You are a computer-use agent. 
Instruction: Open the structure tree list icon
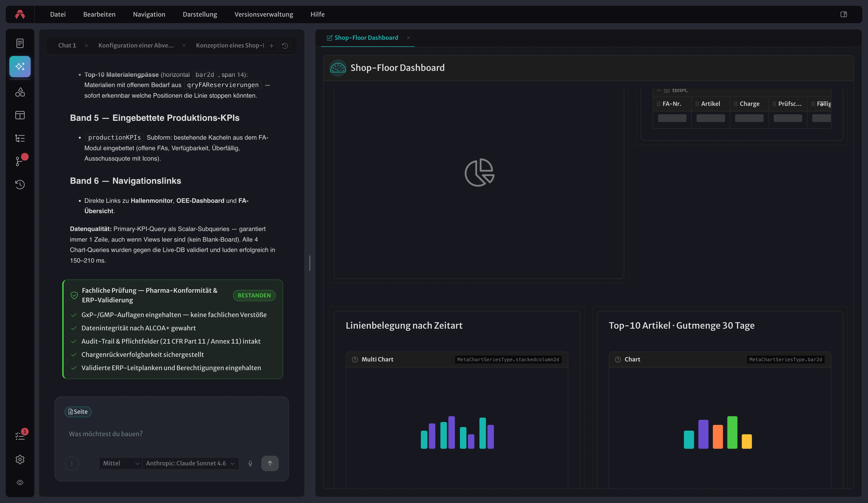click(x=20, y=138)
